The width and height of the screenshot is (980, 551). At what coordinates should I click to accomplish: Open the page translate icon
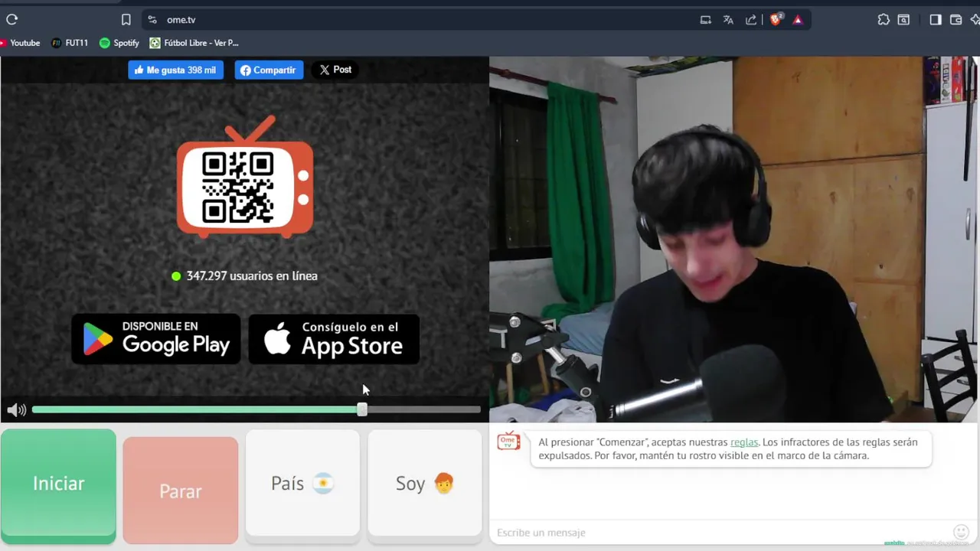tap(728, 20)
